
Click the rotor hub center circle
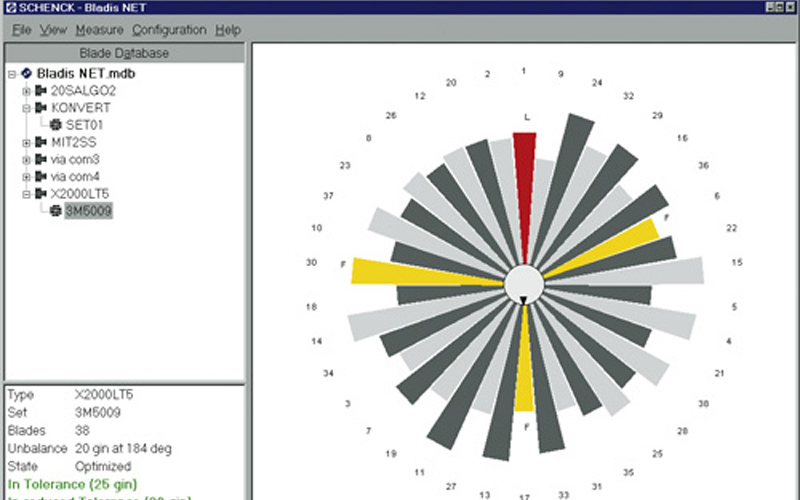[524, 284]
